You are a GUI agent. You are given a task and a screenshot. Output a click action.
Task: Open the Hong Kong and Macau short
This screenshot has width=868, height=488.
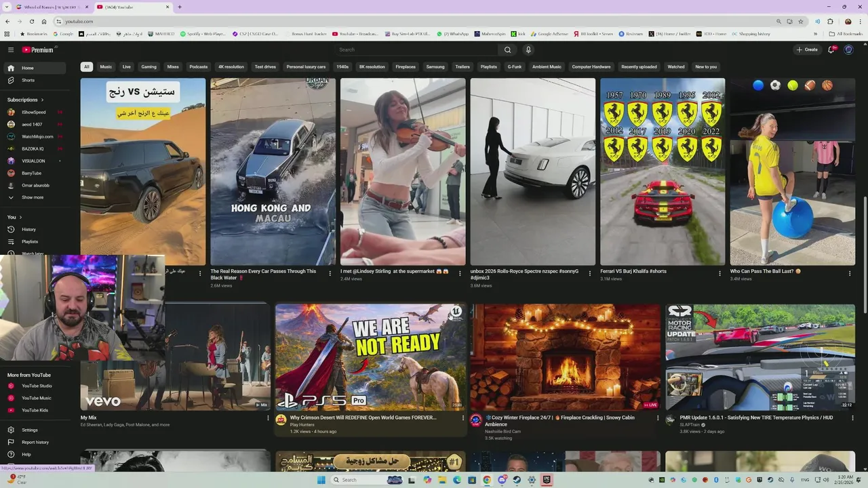tap(273, 171)
